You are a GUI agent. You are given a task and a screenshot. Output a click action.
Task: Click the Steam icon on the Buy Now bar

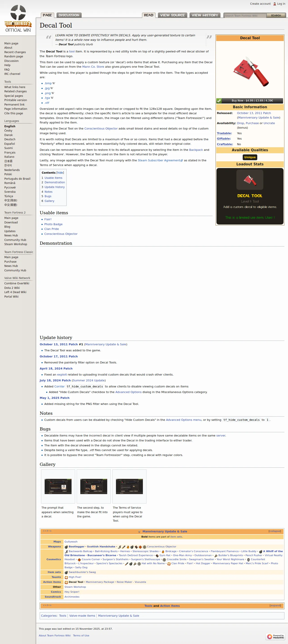pos(219,101)
